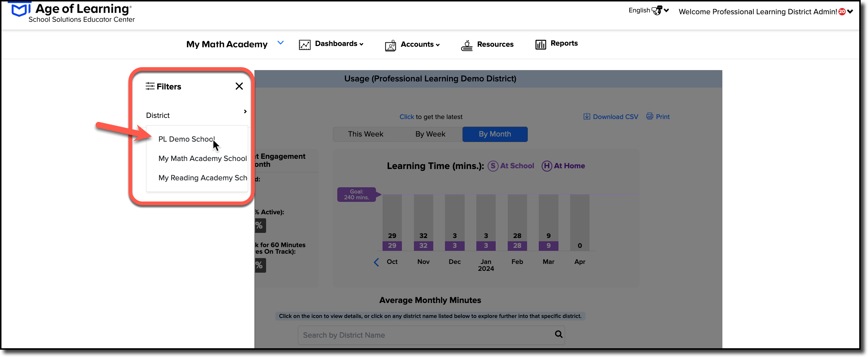Click the Dec month label

point(455,262)
